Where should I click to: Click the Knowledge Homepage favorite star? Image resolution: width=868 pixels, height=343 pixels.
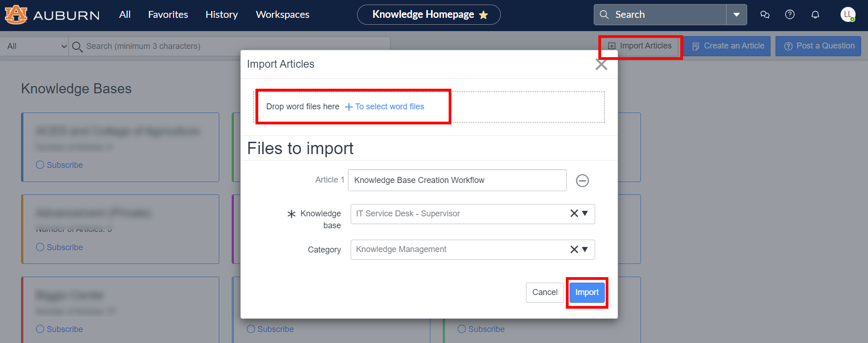point(483,15)
